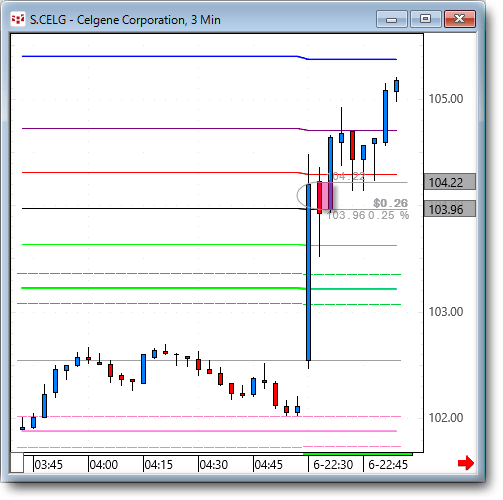Click the red arrow scroll-to-latest icon

pos(466,463)
